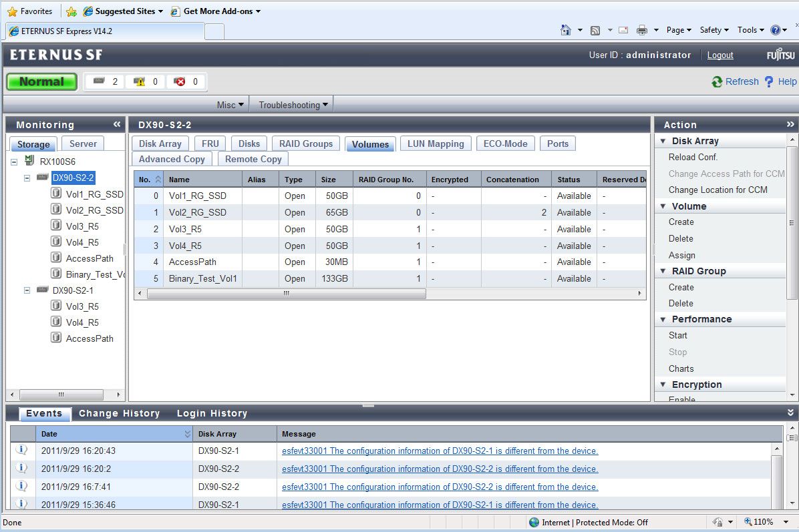Open the RAID Groups tab
Screen dimensions: 799x532
pos(306,144)
